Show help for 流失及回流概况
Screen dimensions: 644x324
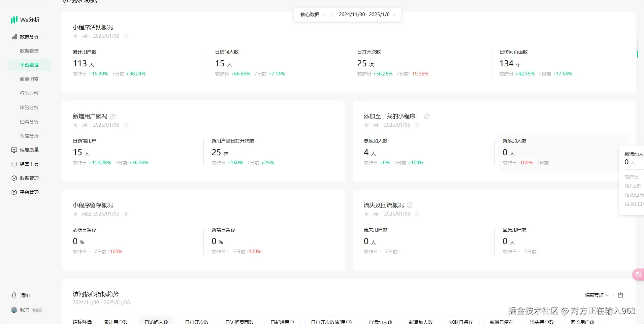point(410,205)
